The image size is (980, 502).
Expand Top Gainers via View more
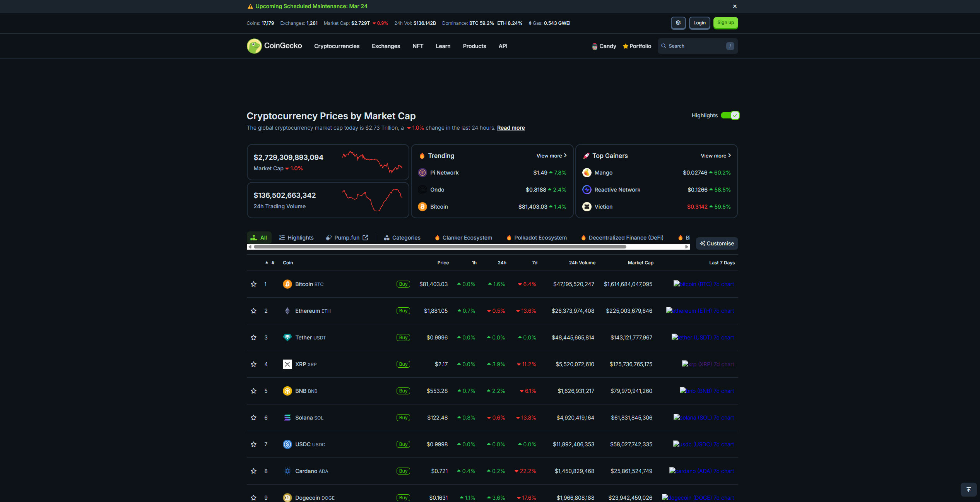coord(716,156)
